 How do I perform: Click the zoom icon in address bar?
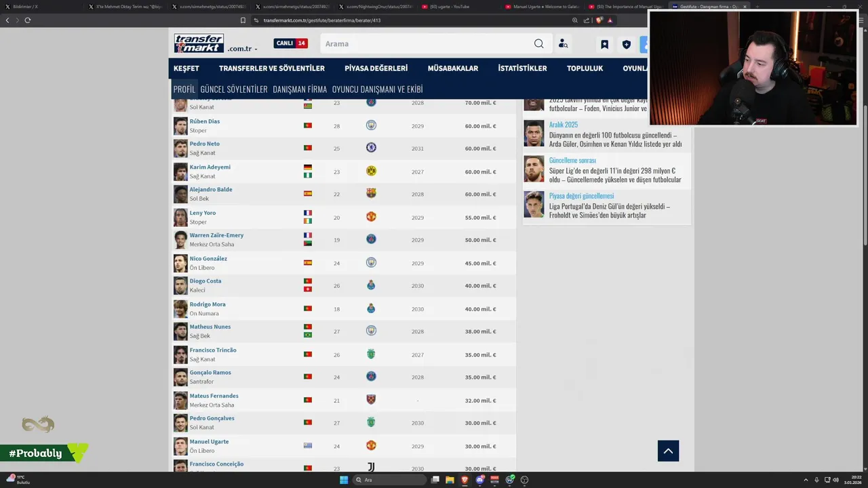[575, 20]
